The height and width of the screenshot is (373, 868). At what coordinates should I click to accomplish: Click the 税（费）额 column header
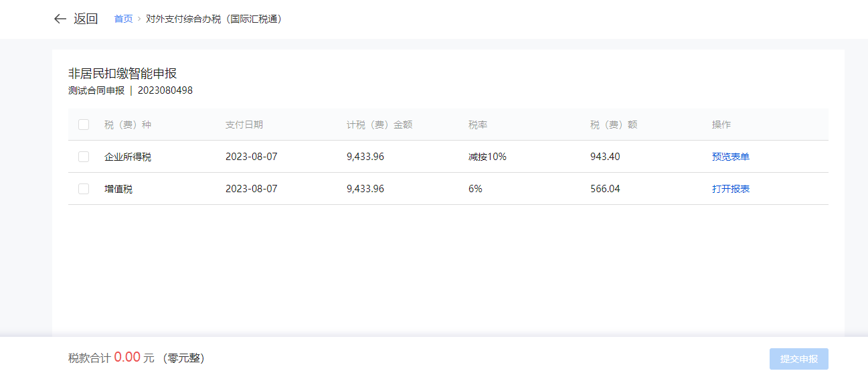[x=614, y=125]
